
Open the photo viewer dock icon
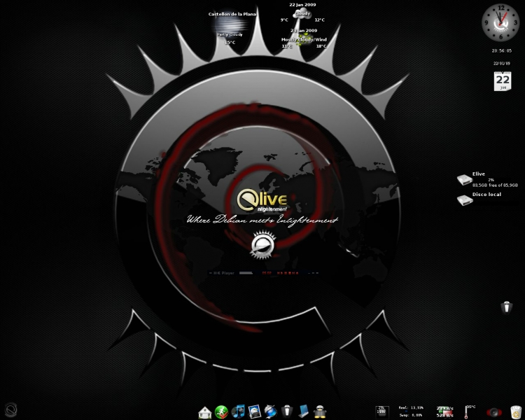(255, 412)
